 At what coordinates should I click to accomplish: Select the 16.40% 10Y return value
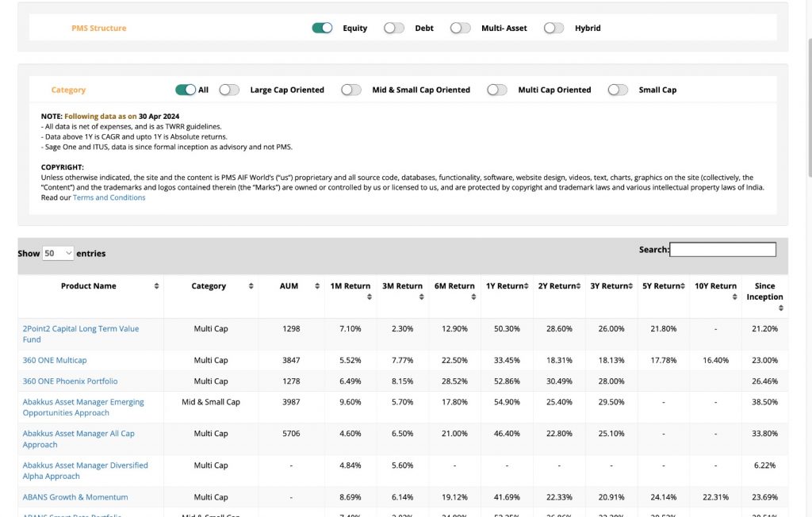tap(716, 360)
